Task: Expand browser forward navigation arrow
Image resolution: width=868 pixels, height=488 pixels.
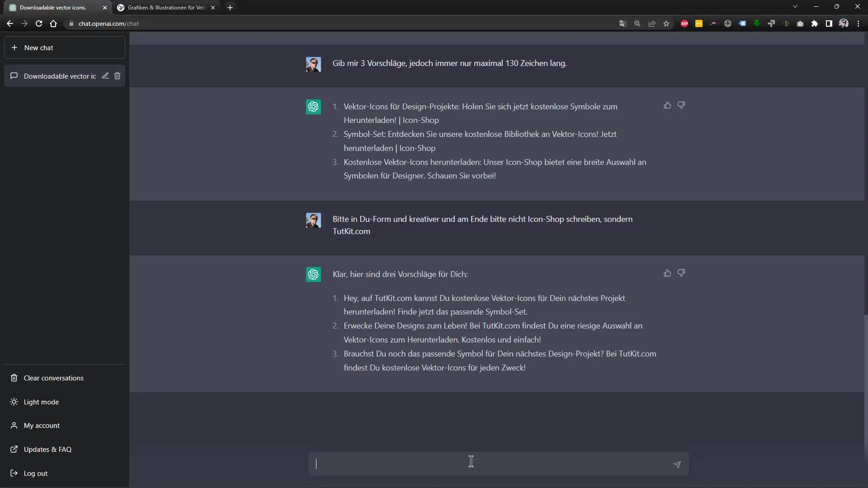Action: [x=24, y=23]
